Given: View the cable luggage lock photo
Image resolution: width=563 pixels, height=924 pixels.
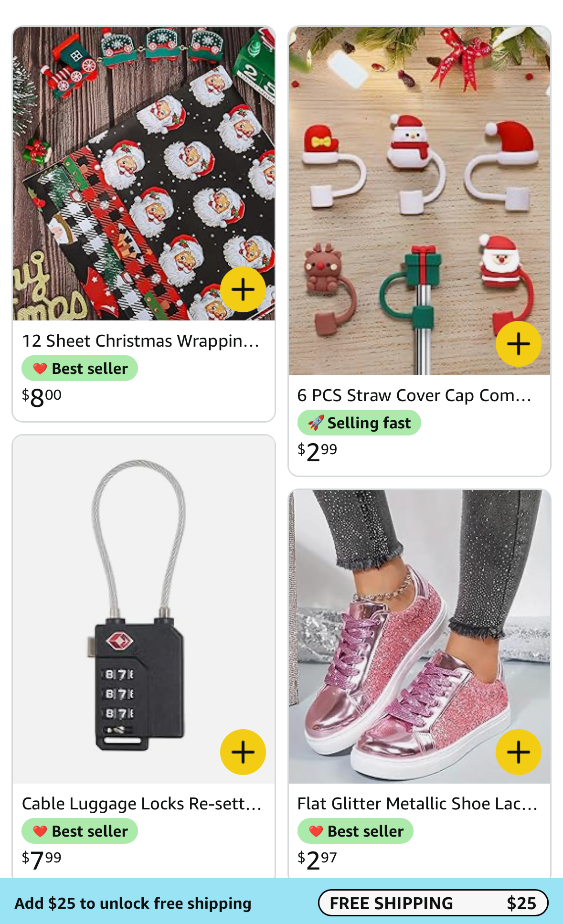Looking at the screenshot, I should pos(144,609).
